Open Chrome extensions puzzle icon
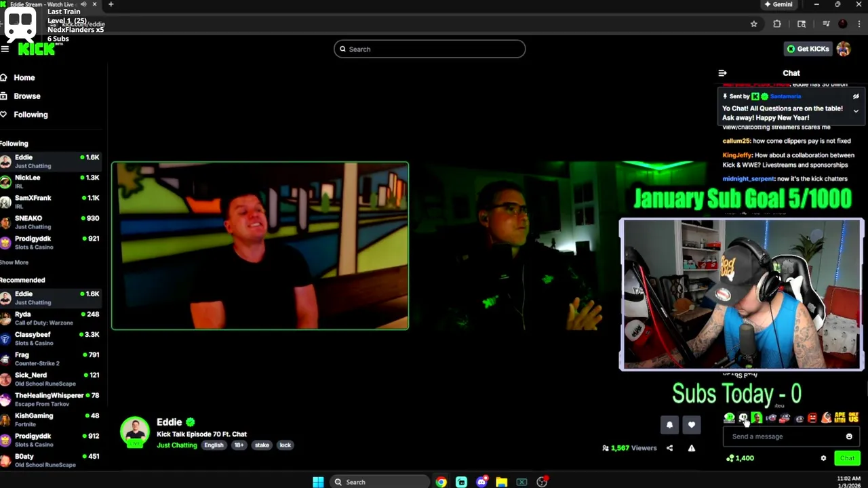Image resolution: width=868 pixels, height=488 pixels. coord(777,24)
